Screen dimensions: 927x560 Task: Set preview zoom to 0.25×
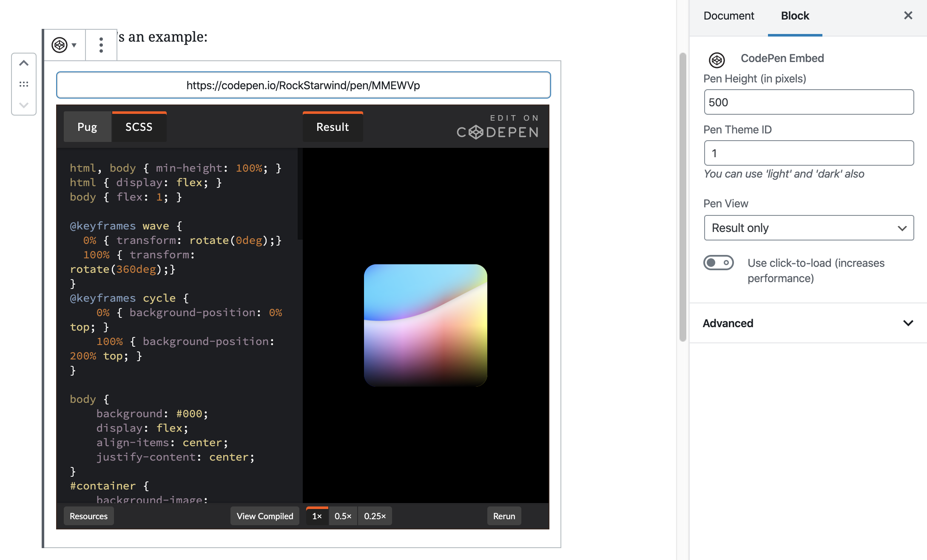click(375, 516)
